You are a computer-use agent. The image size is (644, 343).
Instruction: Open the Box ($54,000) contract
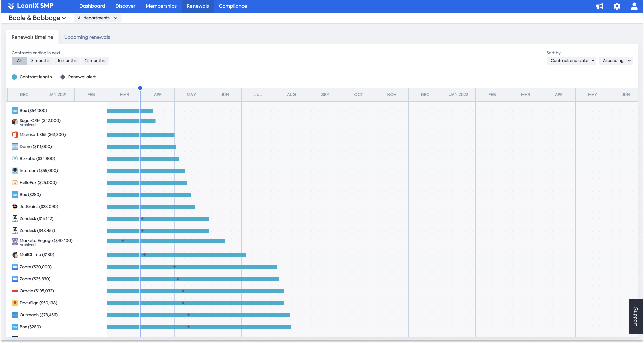point(33,111)
